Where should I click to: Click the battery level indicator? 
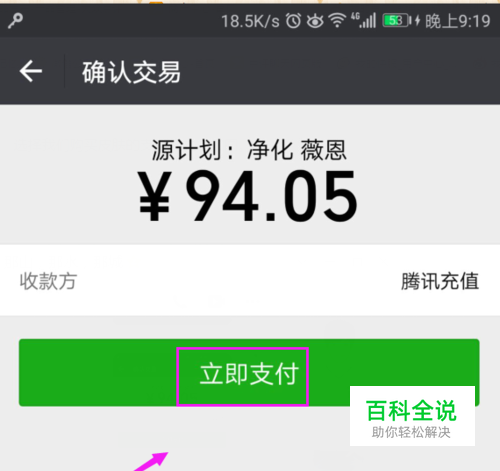(397, 21)
